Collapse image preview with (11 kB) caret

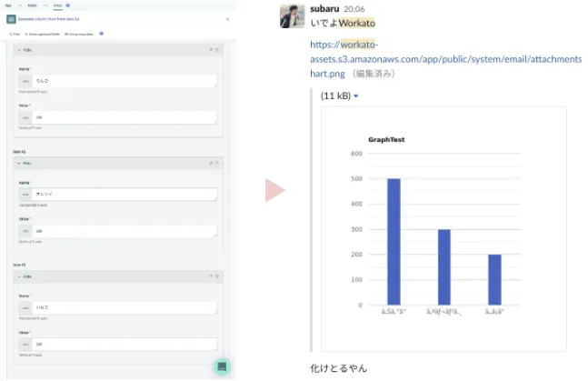tap(356, 96)
